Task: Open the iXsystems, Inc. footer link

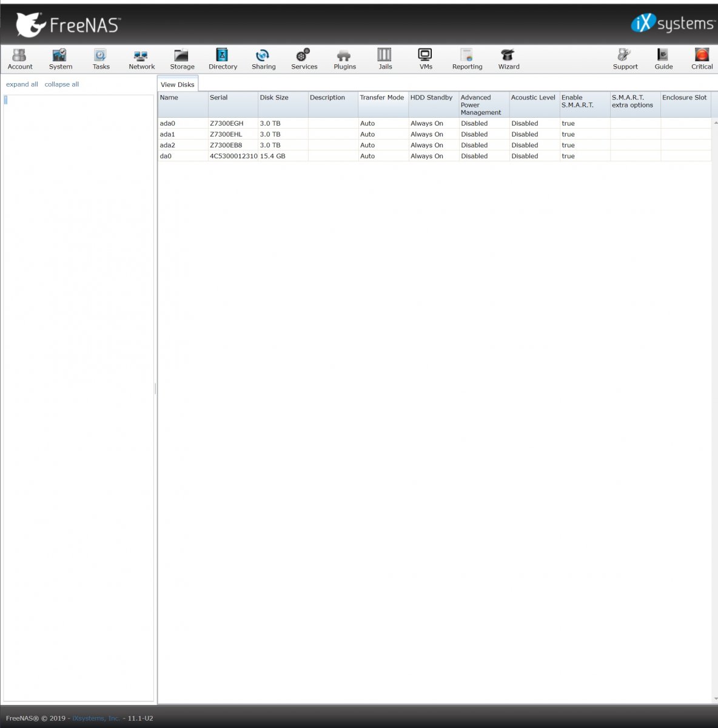Action: tap(96, 718)
